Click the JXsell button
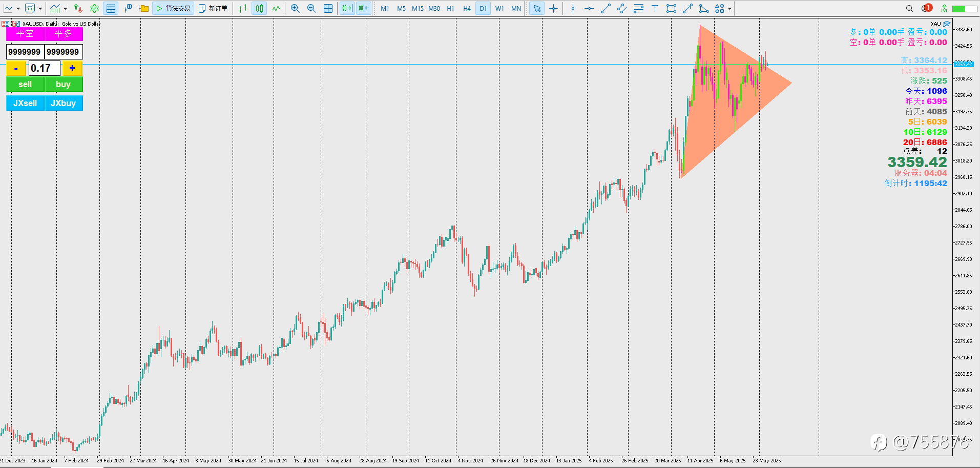 click(x=25, y=103)
